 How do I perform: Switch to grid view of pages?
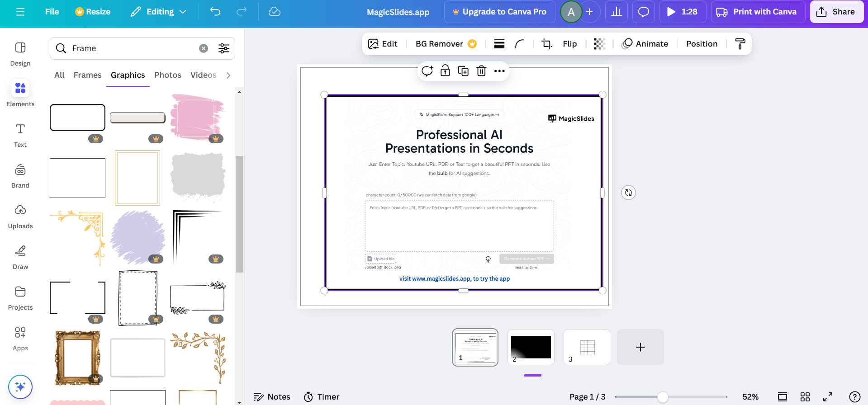805,397
